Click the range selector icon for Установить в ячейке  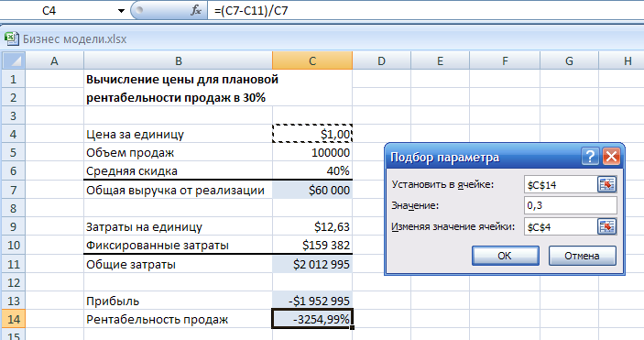(x=606, y=184)
